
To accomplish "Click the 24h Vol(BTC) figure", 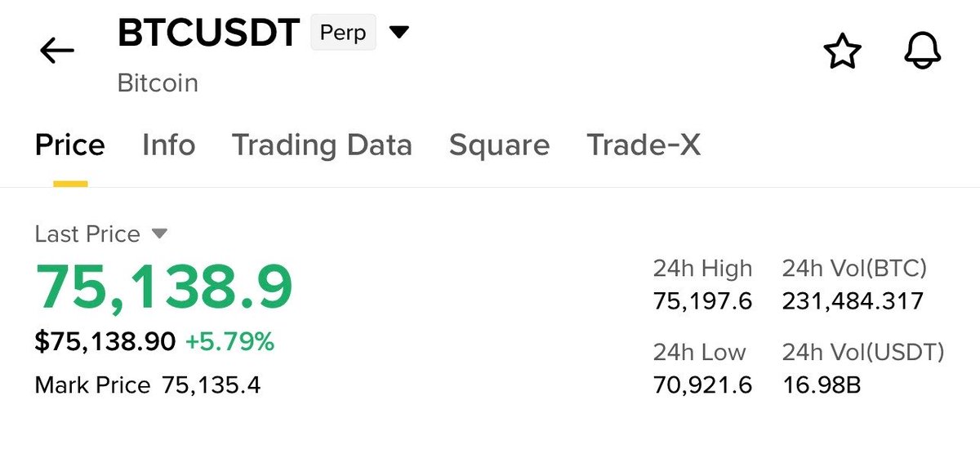I will coord(853,301).
